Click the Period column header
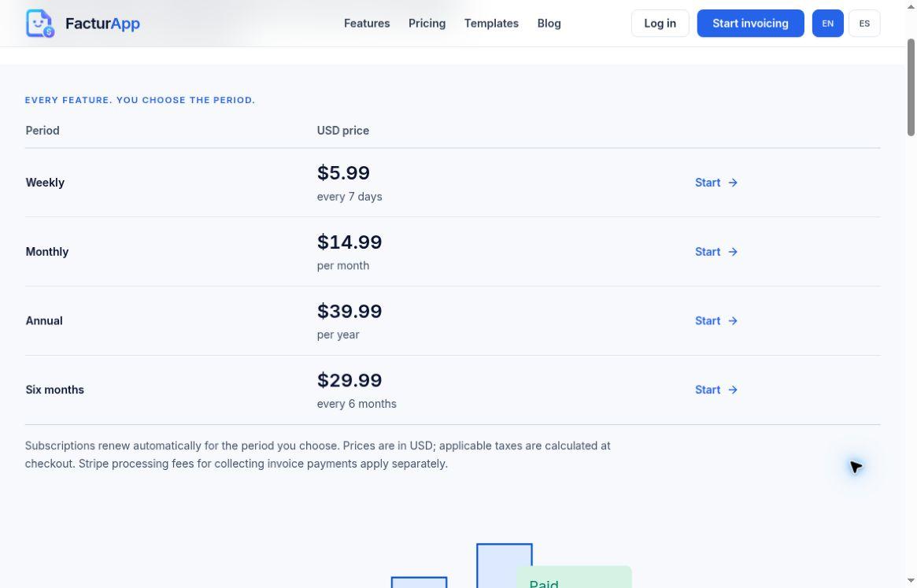The image size is (917, 588). point(42,131)
